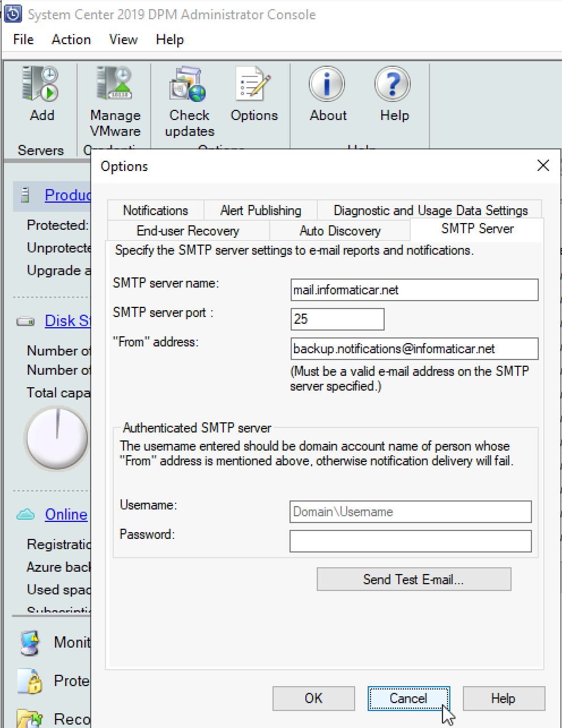
Task: Cancel the Options dialog
Action: pyautogui.click(x=408, y=699)
